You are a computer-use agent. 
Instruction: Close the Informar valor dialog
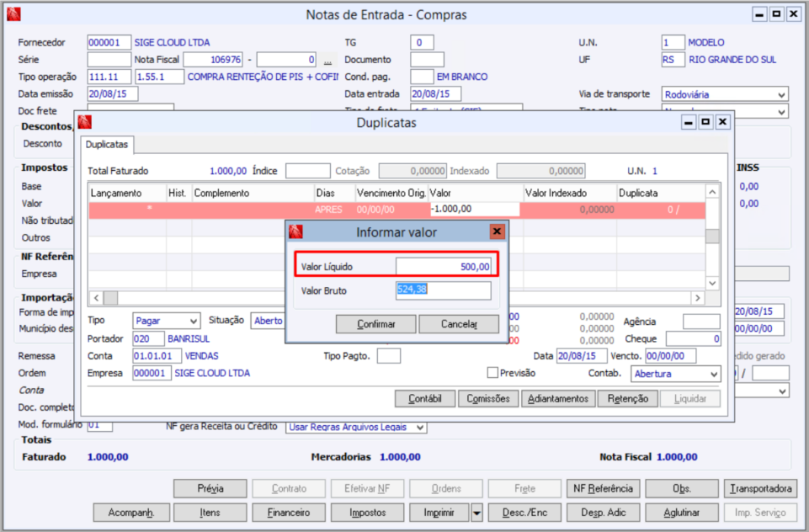[497, 231]
